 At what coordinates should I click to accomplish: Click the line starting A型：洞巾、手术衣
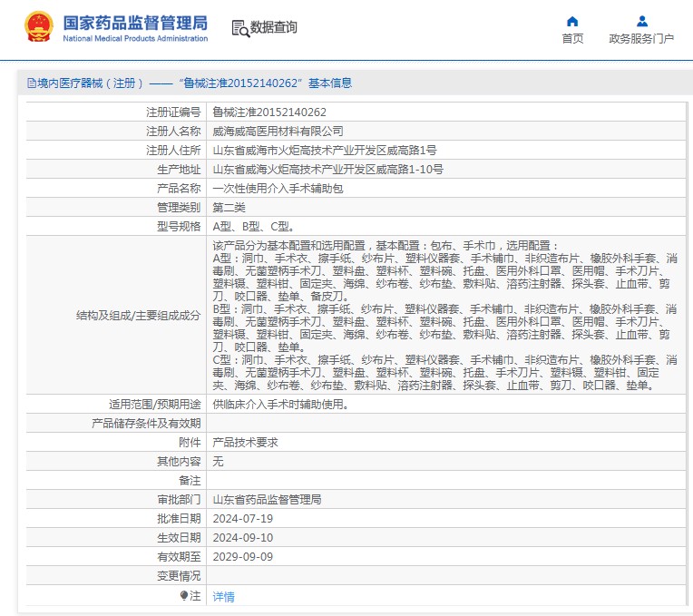point(445,258)
